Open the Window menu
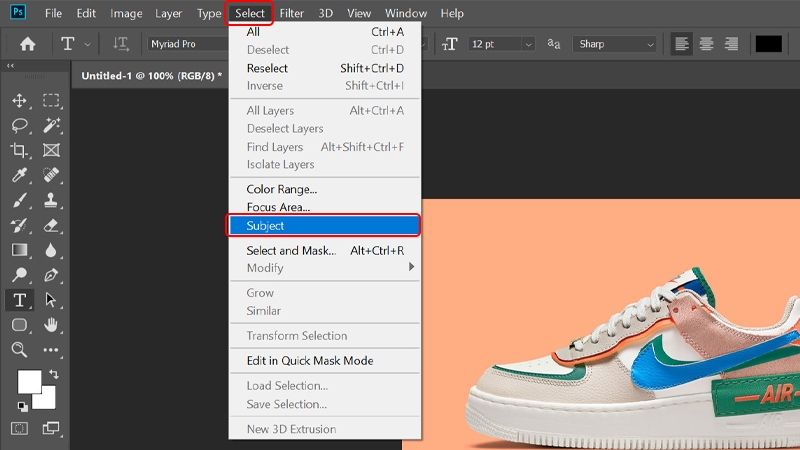This screenshot has height=450, width=800. pos(406,13)
